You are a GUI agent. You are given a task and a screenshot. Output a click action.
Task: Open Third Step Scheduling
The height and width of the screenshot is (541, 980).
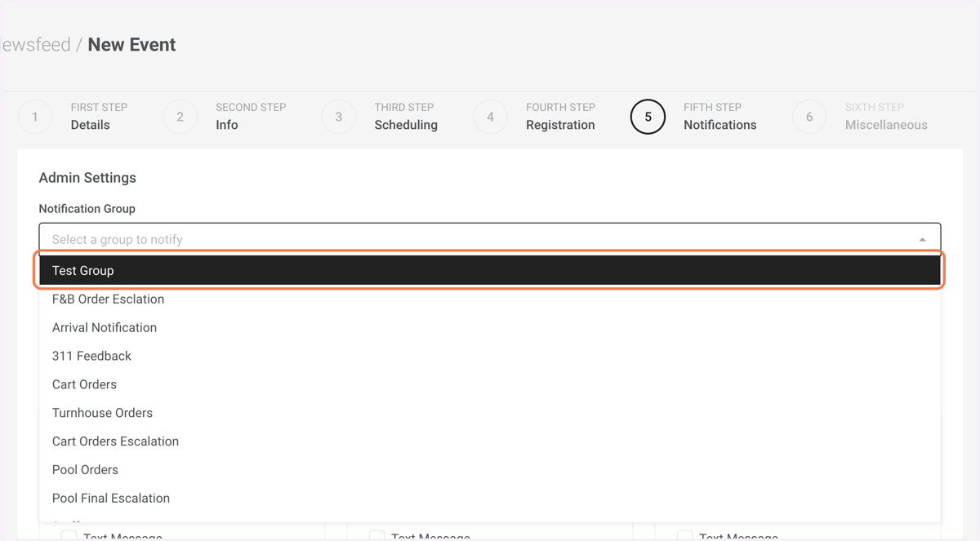point(406,117)
